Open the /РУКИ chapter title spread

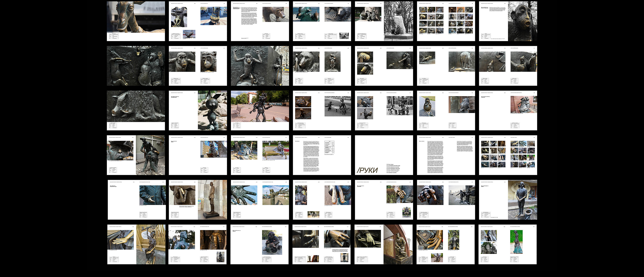[384, 155]
